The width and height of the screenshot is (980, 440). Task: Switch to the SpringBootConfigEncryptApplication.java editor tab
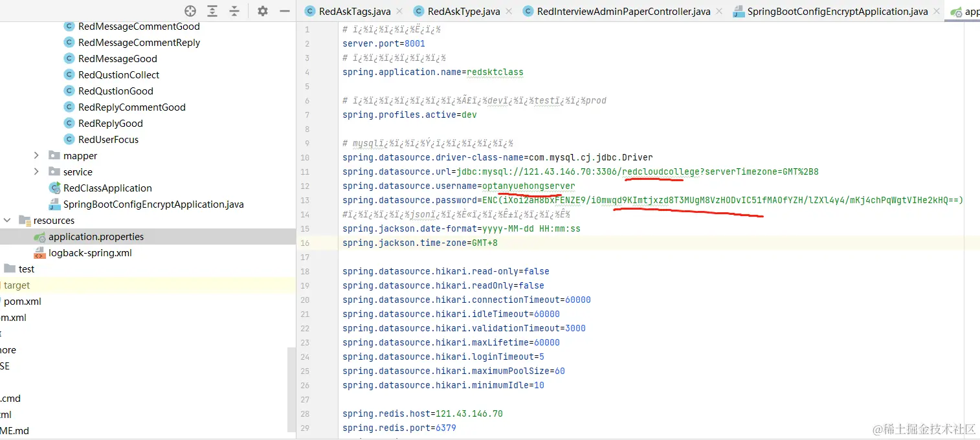[837, 11]
